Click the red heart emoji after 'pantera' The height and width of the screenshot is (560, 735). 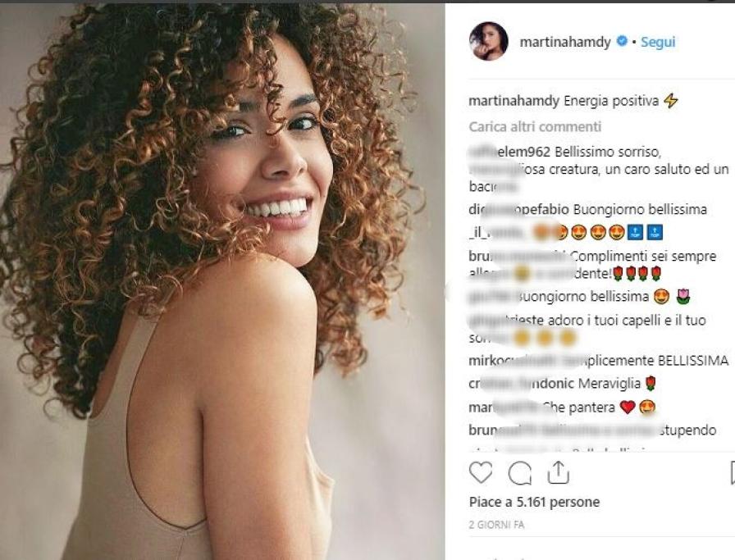click(628, 407)
